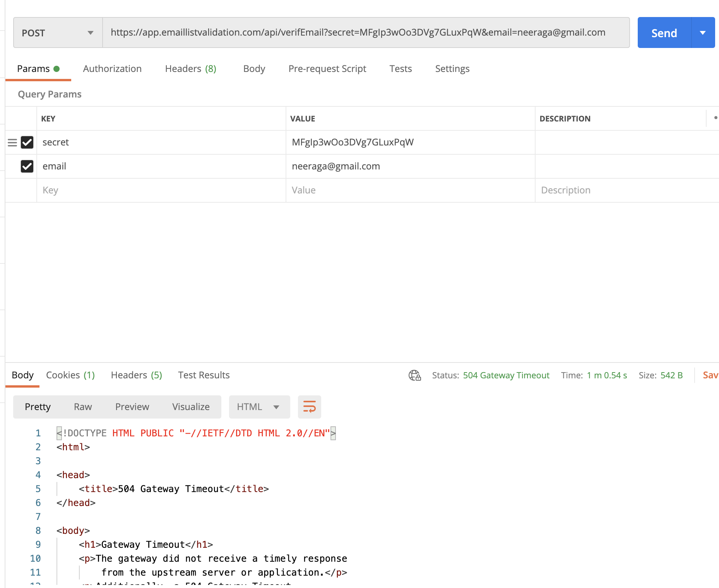Send the request with the Send button
Viewport: 719px width, 588px height.
point(664,33)
